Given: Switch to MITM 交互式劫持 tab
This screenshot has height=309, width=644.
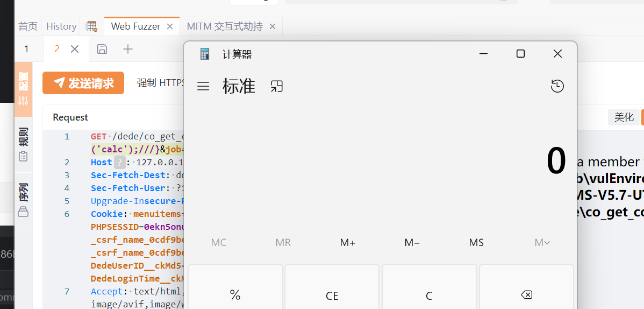Looking at the screenshot, I should pos(225,26).
